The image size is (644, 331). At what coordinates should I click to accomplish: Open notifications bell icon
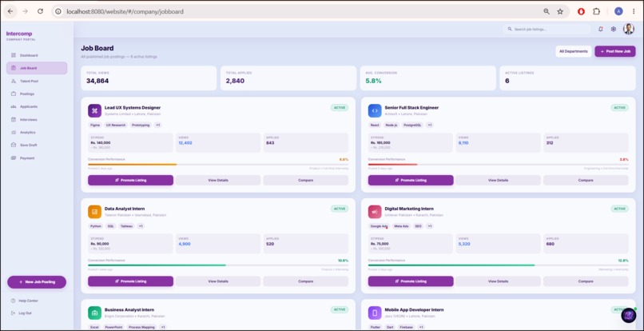click(601, 30)
